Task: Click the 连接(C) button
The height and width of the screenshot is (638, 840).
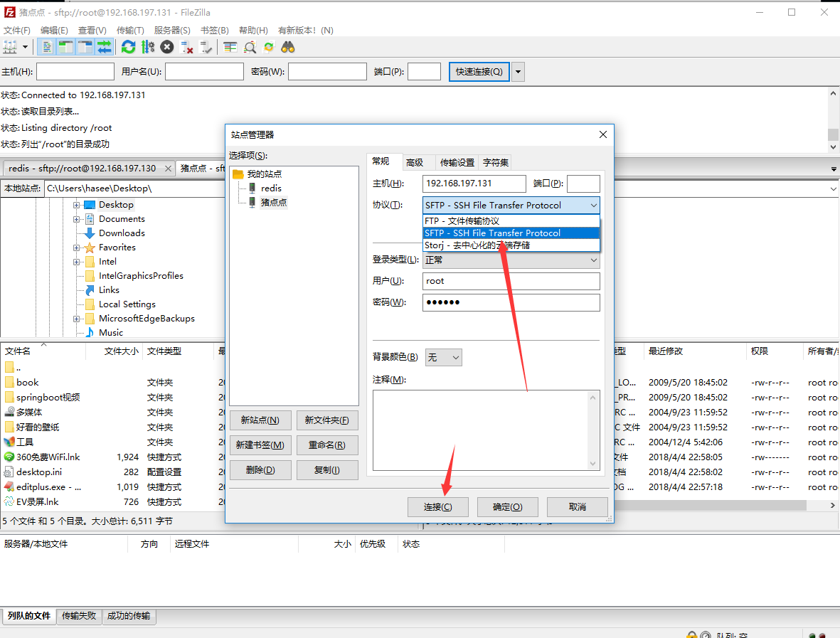Action: pyautogui.click(x=437, y=506)
